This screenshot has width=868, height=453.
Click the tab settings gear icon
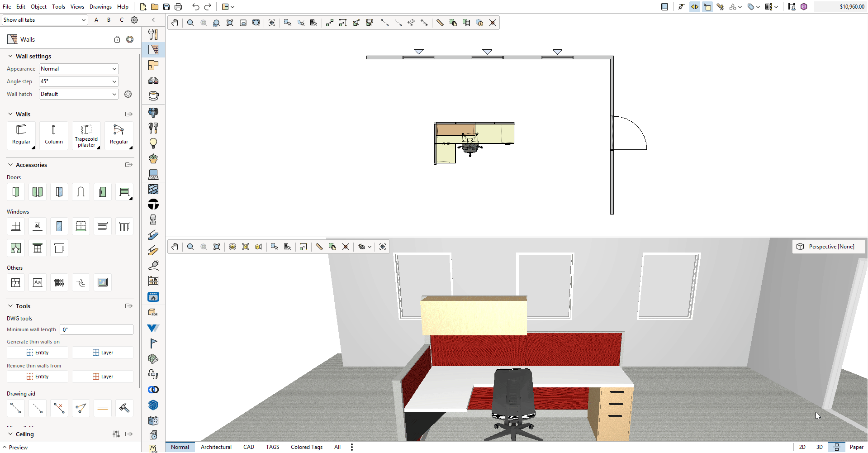(x=134, y=20)
